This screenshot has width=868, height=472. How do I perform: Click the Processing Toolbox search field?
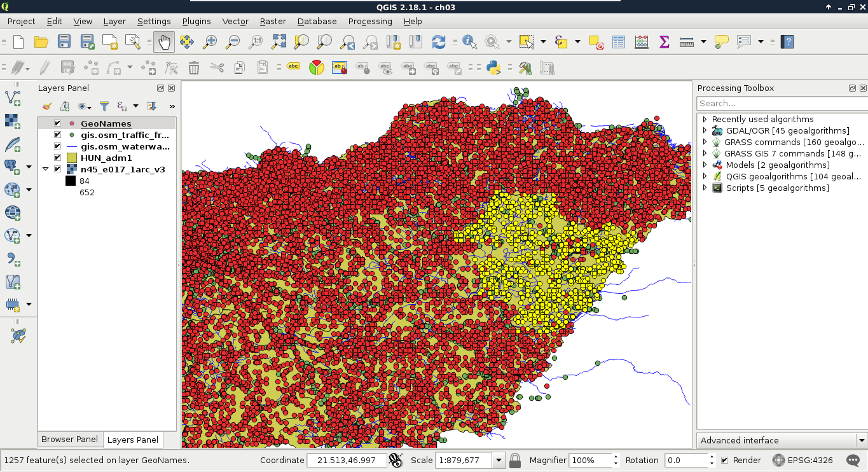pos(782,103)
